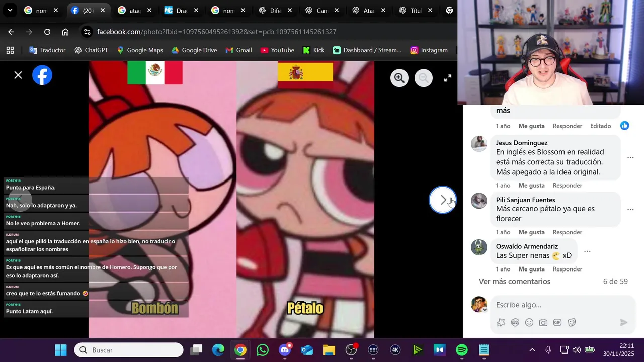Viewport: 644px width, 362px height.
Task: Enter fullscreen photo mode
Action: 448,78
